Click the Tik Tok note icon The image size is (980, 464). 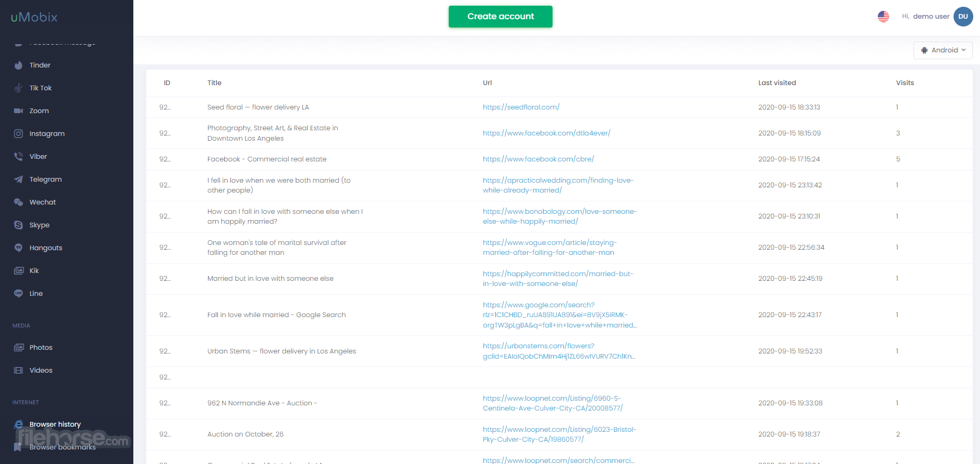19,88
